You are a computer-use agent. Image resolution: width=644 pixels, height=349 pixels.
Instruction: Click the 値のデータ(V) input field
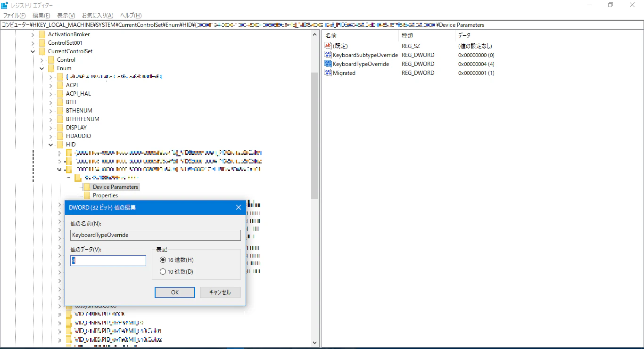point(108,260)
